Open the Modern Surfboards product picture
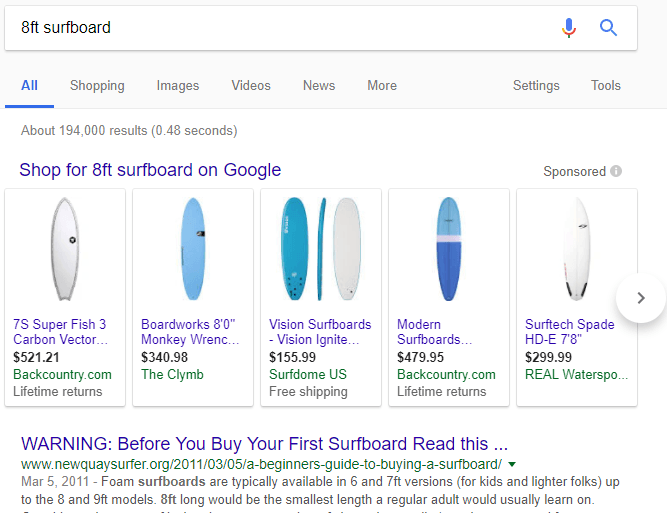 (x=449, y=250)
